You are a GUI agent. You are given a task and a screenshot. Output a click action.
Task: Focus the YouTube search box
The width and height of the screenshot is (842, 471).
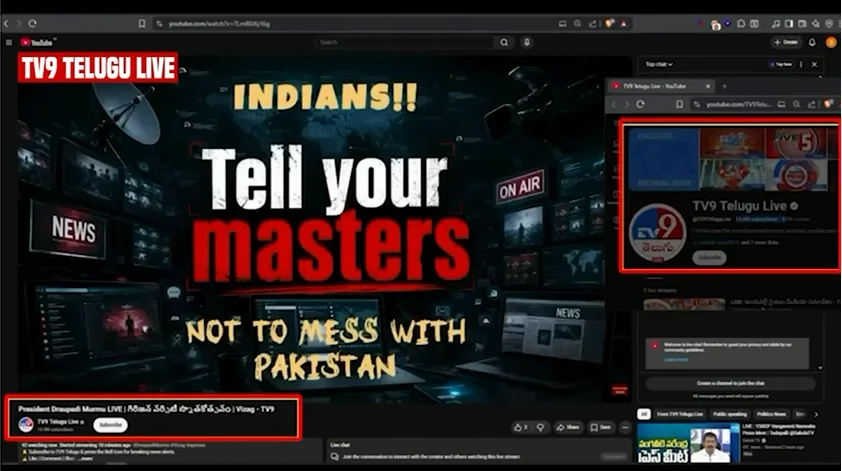click(x=405, y=42)
